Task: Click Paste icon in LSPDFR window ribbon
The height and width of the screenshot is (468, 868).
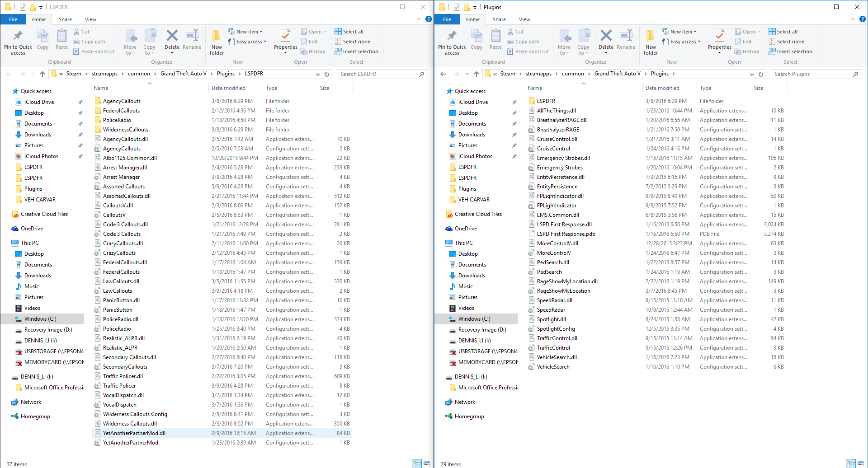Action: [x=61, y=36]
